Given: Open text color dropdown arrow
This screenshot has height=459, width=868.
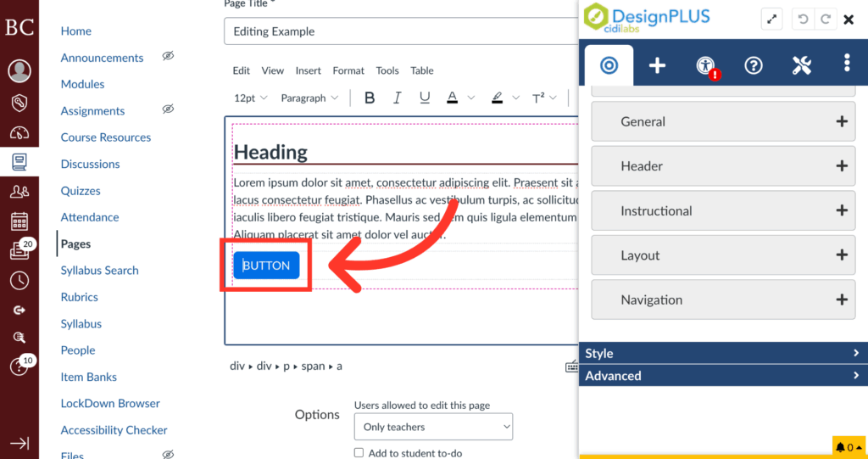Looking at the screenshot, I should point(471,98).
